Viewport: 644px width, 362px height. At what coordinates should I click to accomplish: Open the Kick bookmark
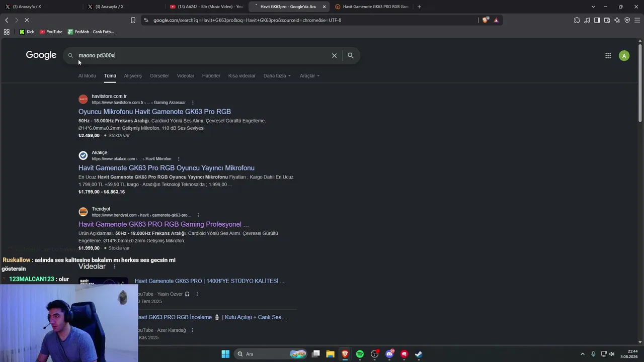coord(27,32)
